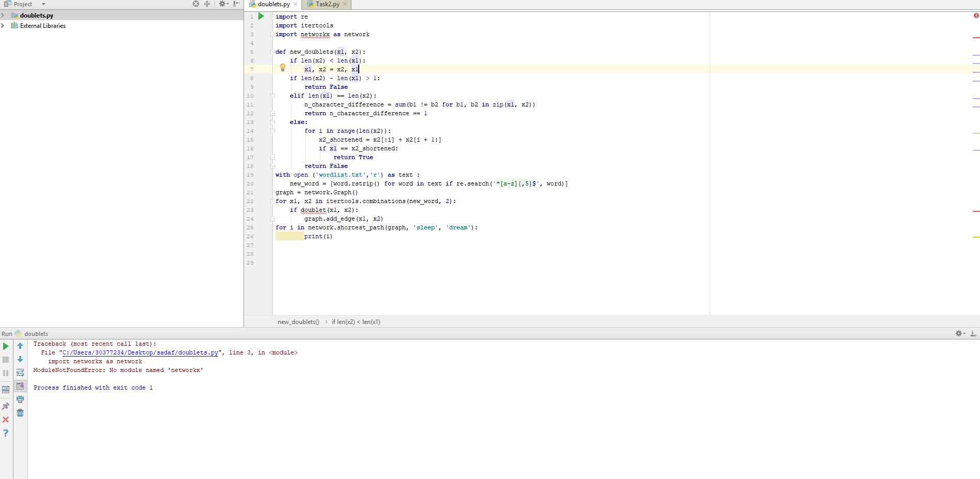Toggle scroll to end in console

click(20, 386)
